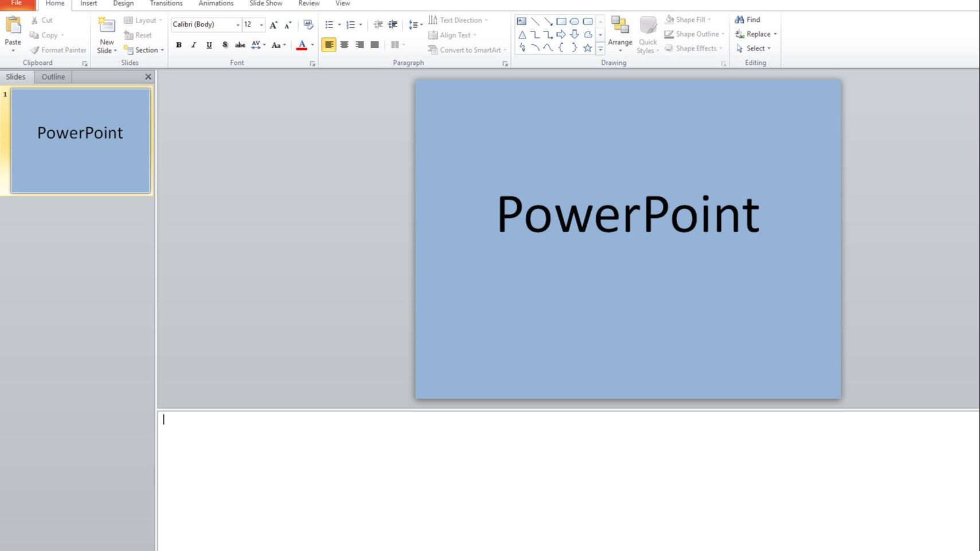
Task: Toggle italic formatting
Action: 193,44
